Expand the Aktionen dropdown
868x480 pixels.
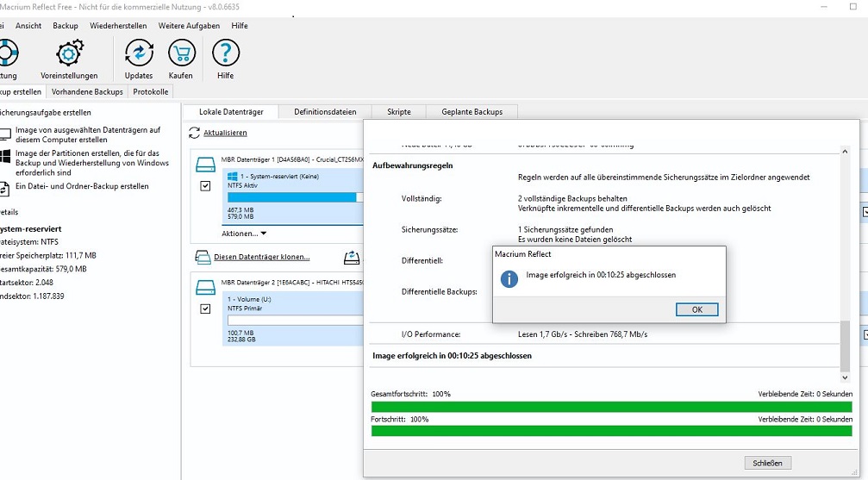point(244,234)
